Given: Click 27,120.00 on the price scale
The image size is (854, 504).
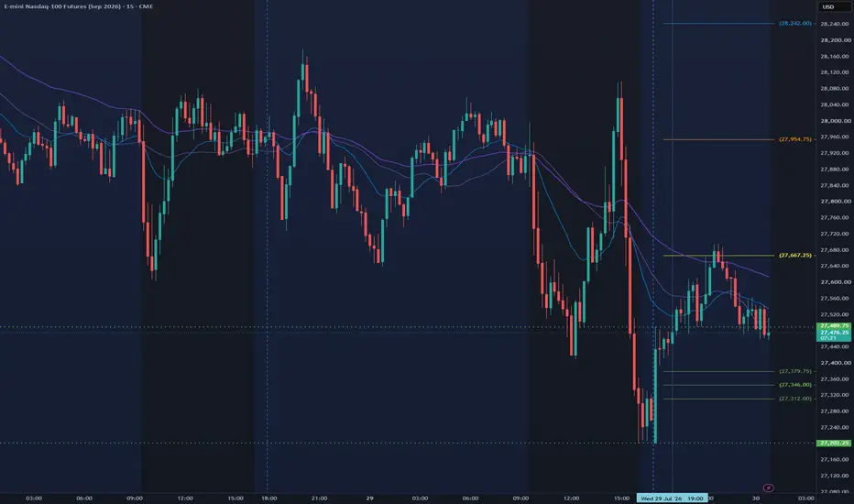Looking at the screenshot, I should (835, 476).
